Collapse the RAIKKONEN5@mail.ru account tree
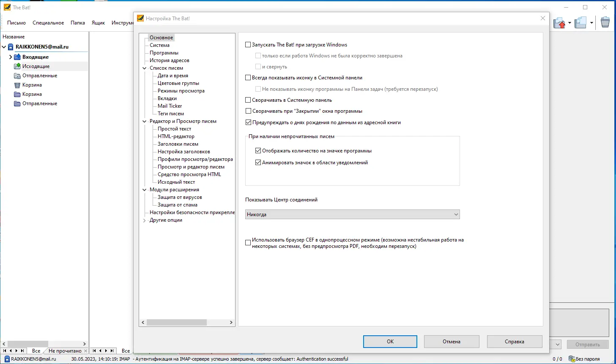The image size is (616, 364). pyautogui.click(x=4, y=47)
